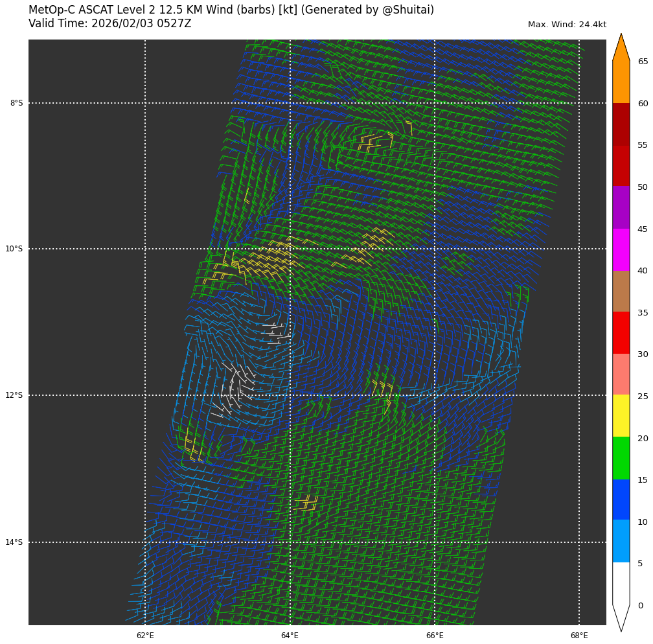
Task: Click the 62°E longitude axis label
Action: click(145, 635)
